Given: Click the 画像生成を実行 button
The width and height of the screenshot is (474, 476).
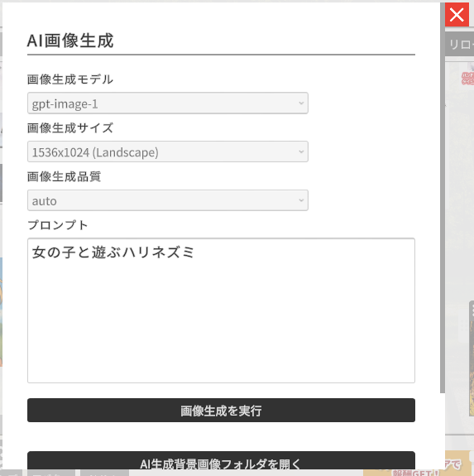Looking at the screenshot, I should [x=221, y=410].
